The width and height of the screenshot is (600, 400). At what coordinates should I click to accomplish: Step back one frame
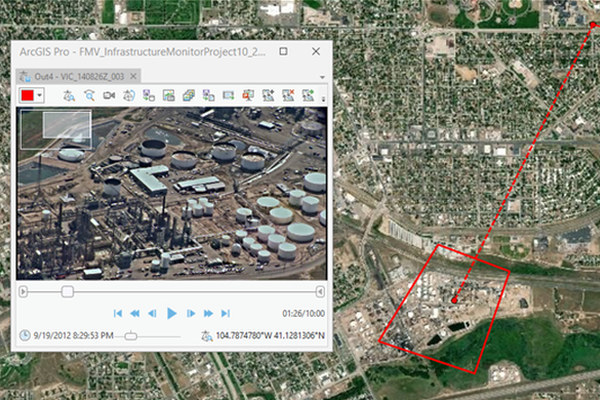pos(154,313)
